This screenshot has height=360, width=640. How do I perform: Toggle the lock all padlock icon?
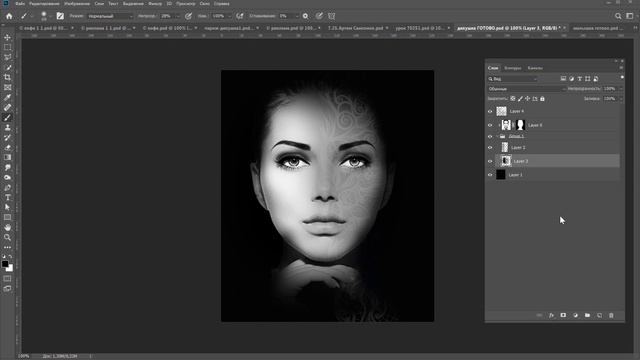[x=542, y=99]
